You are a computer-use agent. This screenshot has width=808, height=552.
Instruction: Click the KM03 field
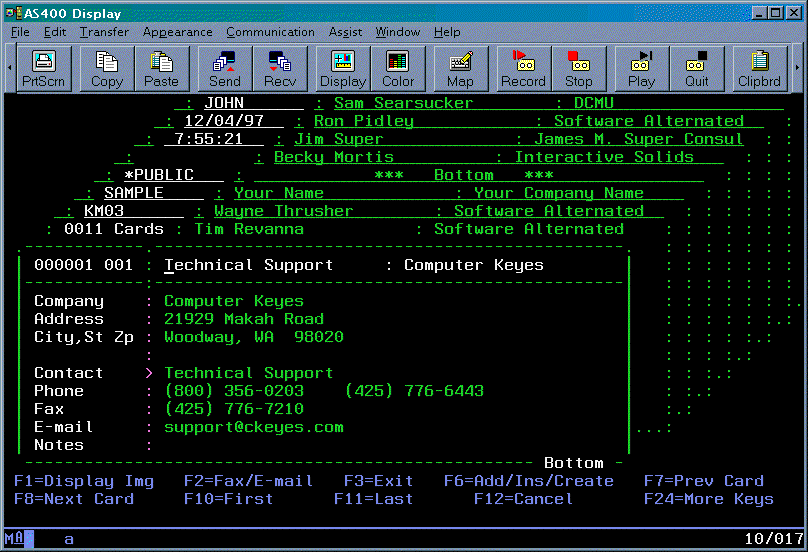(x=133, y=211)
